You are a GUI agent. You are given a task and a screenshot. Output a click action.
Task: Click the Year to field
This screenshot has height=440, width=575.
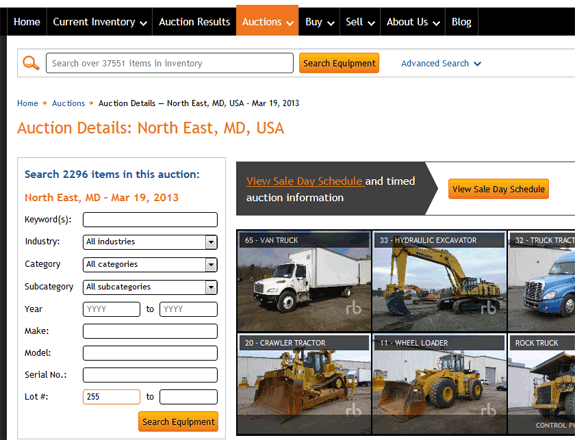[188, 309]
